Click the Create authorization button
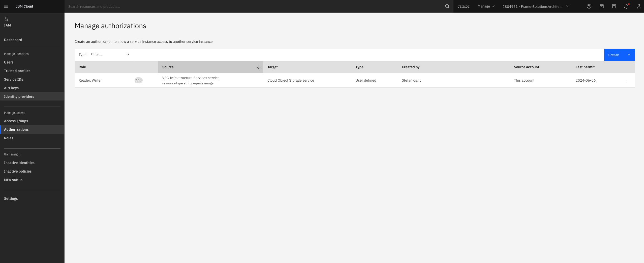The height and width of the screenshot is (263, 644). (x=619, y=55)
